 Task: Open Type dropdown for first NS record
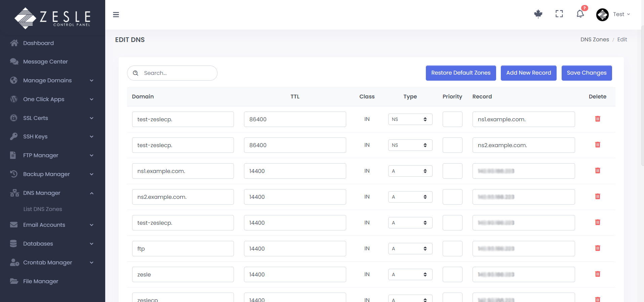click(410, 119)
